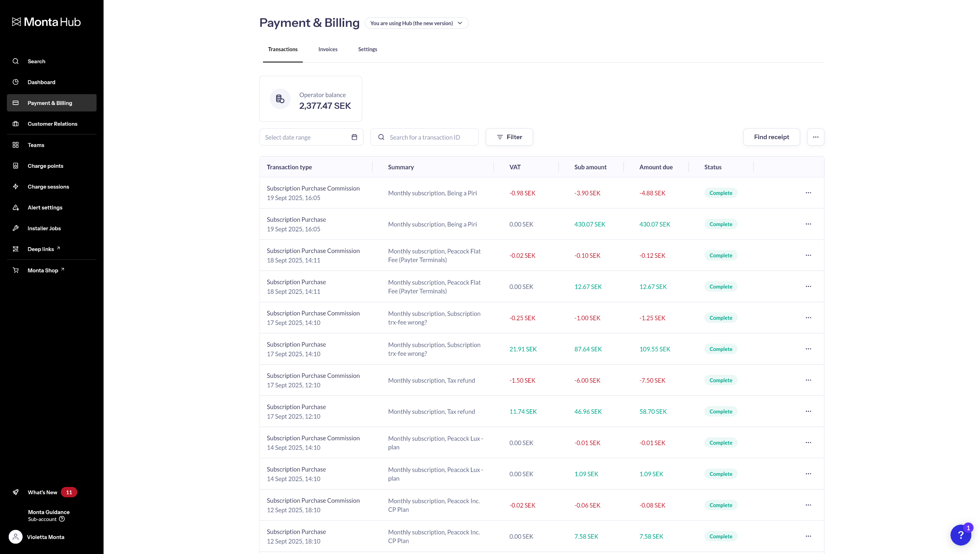Open the Charge sessions lightning icon
The height and width of the screenshot is (554, 980).
click(16, 187)
